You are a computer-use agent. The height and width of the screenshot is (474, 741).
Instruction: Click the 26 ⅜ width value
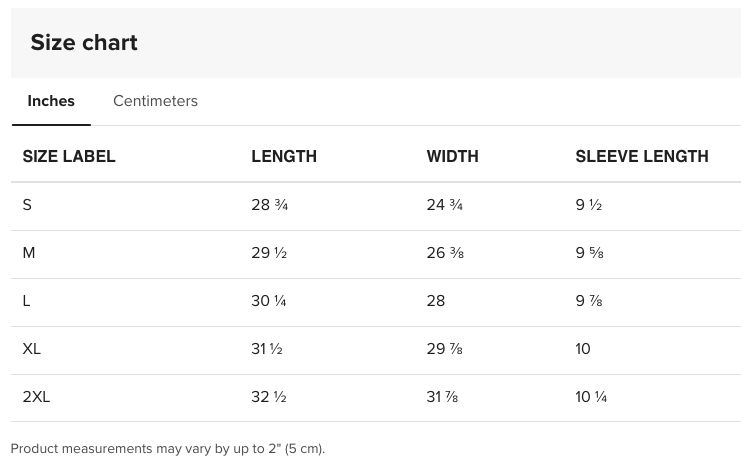445,253
